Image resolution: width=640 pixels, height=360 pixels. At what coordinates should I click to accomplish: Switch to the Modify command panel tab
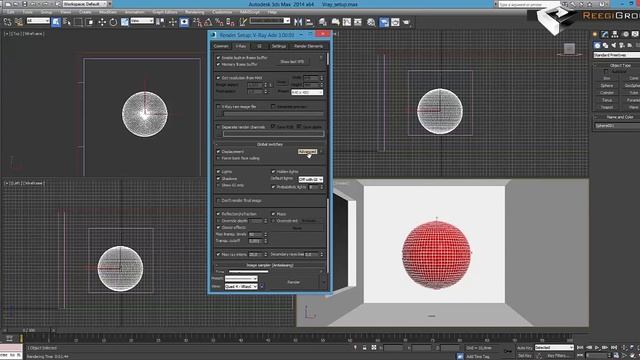pos(604,34)
